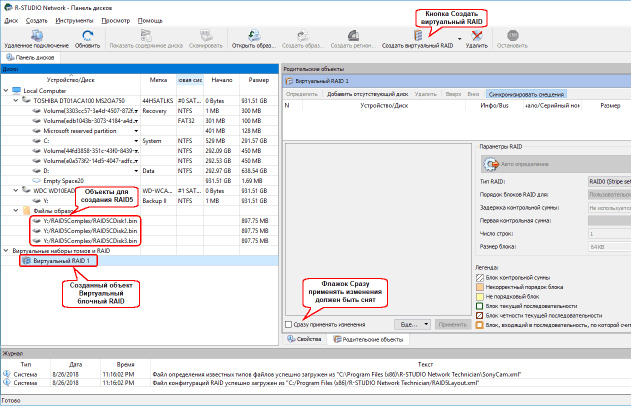Screen dimensions: 631x417
Task: Open the Создать menu
Action: (37, 21)
